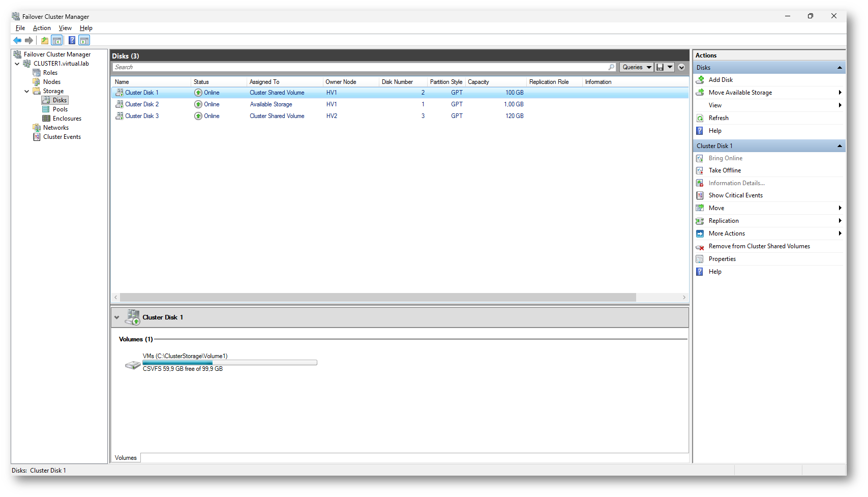Screen dimensions: 868x497
Task: Collapse the Cluster Disk 1 details pane
Action: [x=117, y=317]
